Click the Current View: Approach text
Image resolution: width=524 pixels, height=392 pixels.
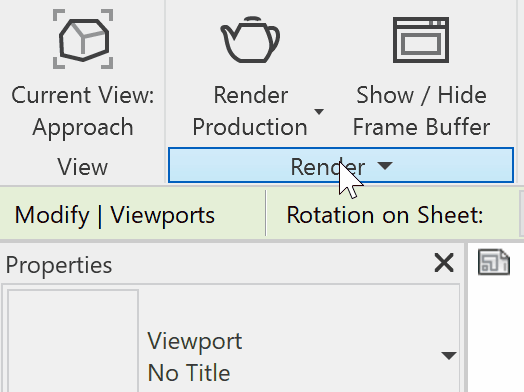coord(83,111)
